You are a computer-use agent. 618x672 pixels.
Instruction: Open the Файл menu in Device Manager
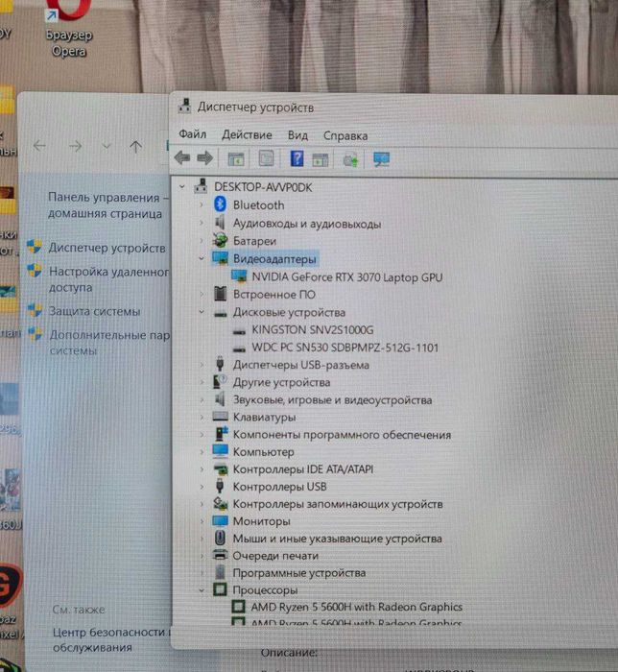tap(192, 134)
